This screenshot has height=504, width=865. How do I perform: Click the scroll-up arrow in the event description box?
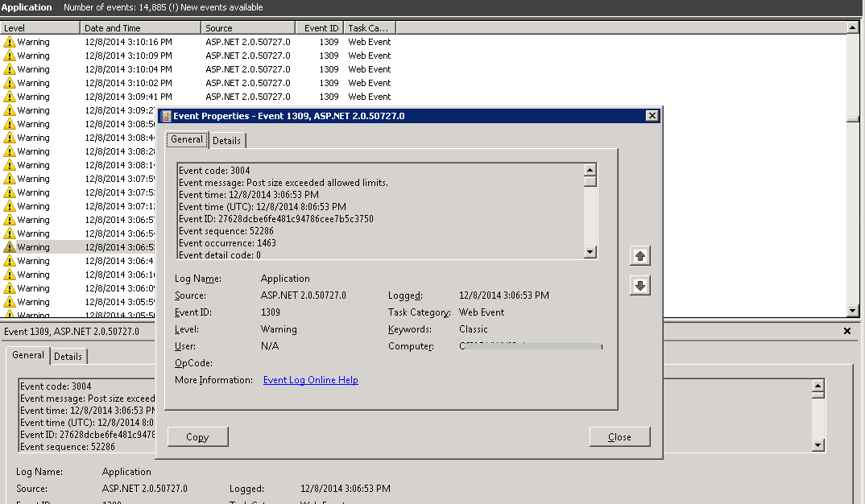[x=590, y=170]
